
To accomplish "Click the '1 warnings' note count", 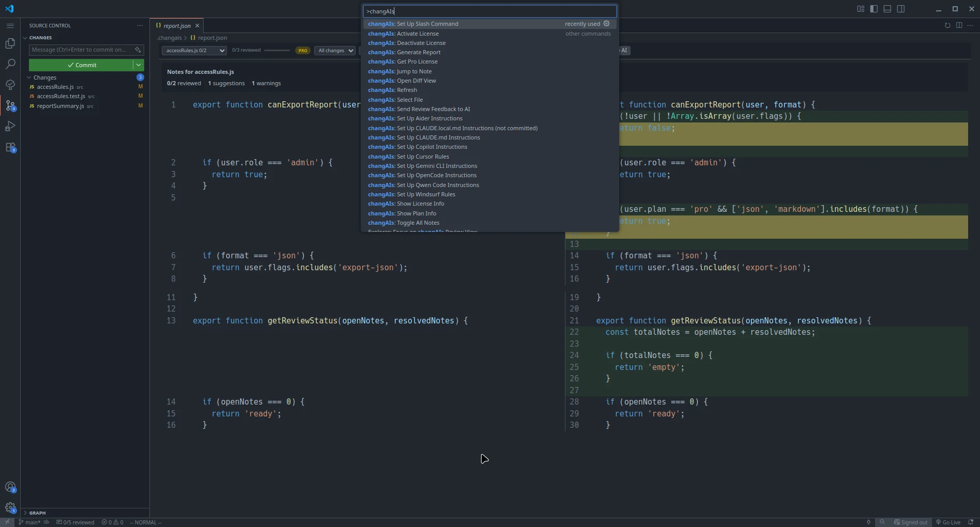I will [266, 83].
